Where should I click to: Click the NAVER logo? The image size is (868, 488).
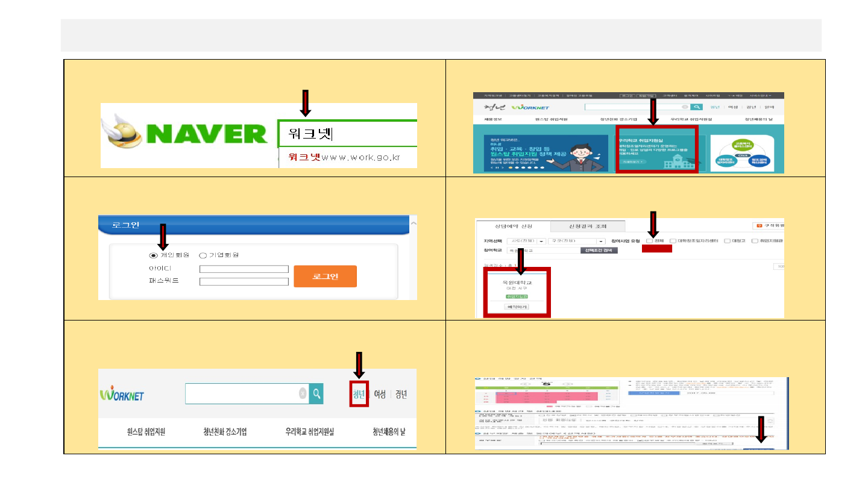pyautogui.click(x=184, y=134)
